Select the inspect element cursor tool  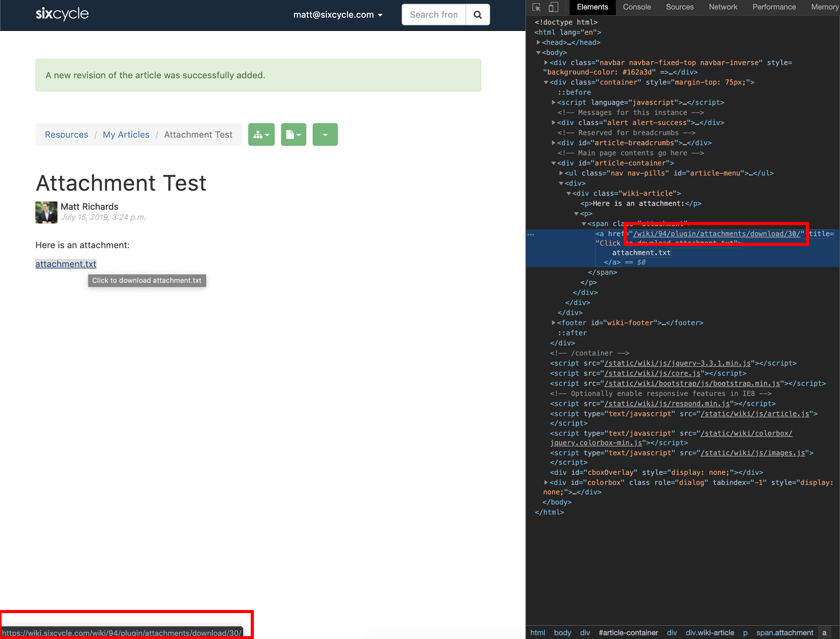click(537, 7)
